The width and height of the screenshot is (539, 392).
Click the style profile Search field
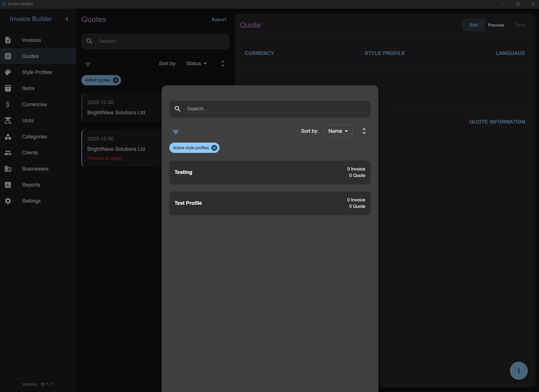point(270,109)
